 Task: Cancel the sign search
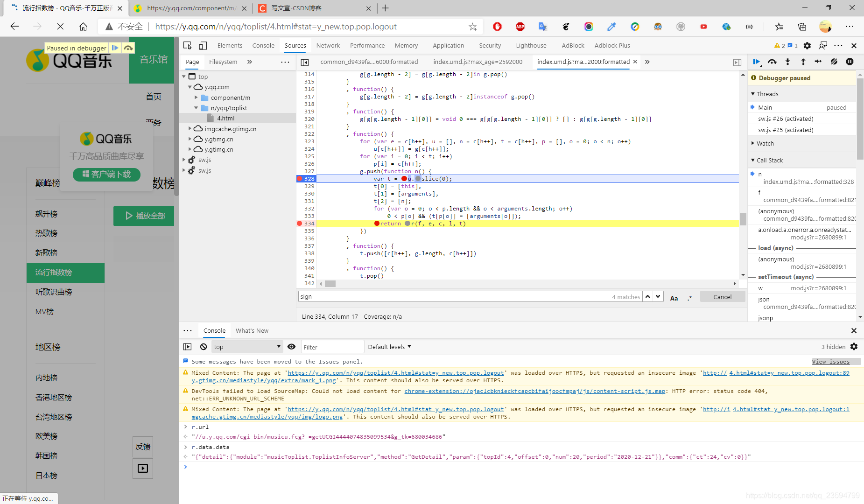coord(723,297)
